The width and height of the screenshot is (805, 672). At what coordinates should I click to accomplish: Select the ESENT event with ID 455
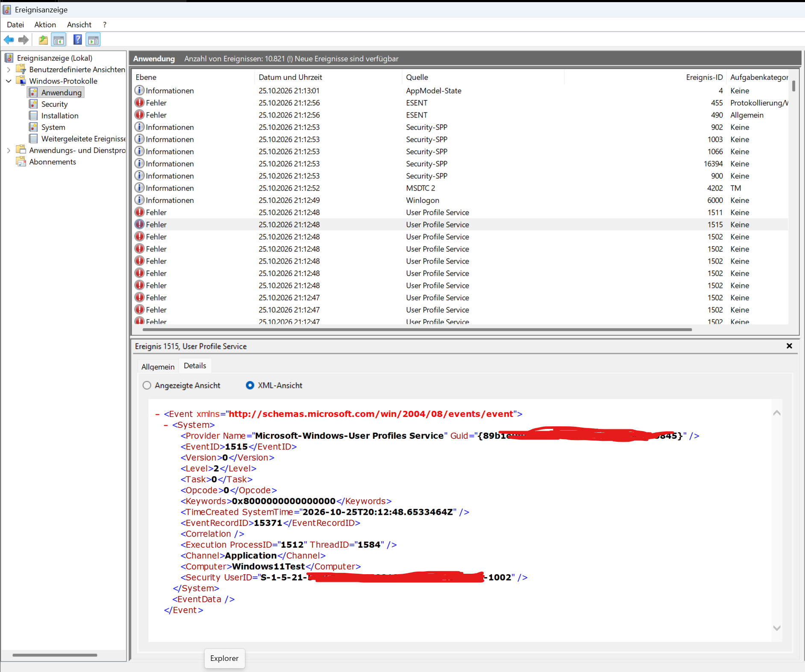(461, 103)
